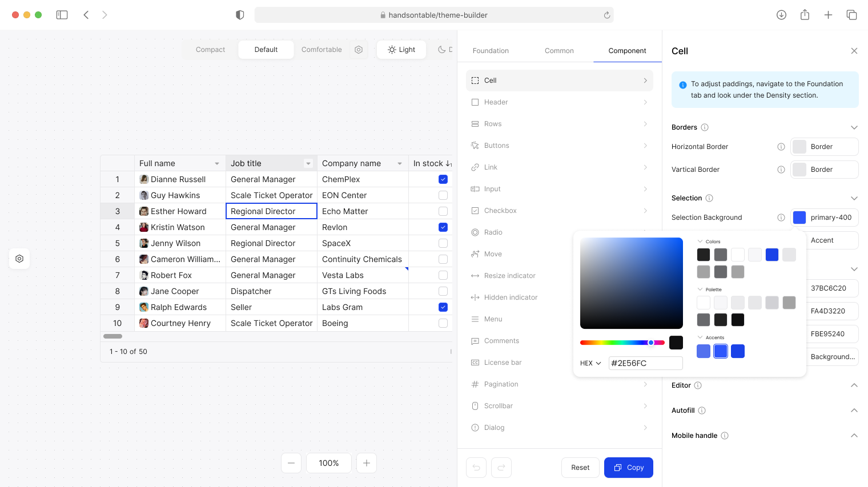Check In stock box for Guy Hawkins
Viewport: 868px width, 487px height.
pyautogui.click(x=443, y=195)
